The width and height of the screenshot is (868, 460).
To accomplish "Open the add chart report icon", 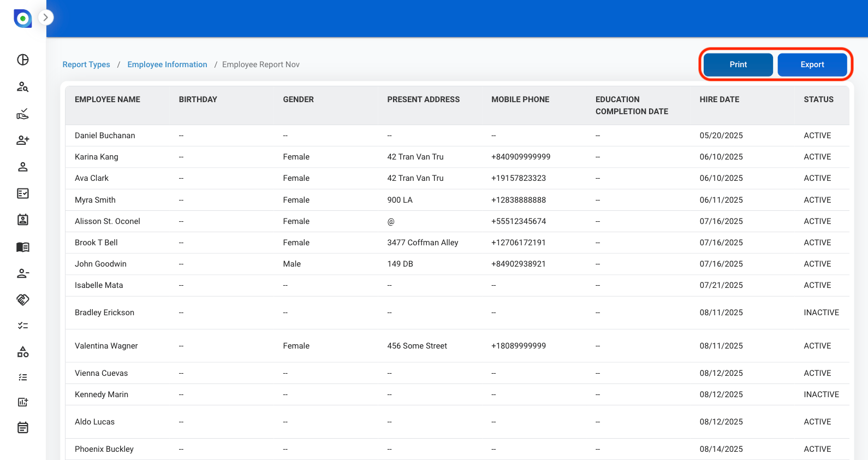I will (x=23, y=402).
